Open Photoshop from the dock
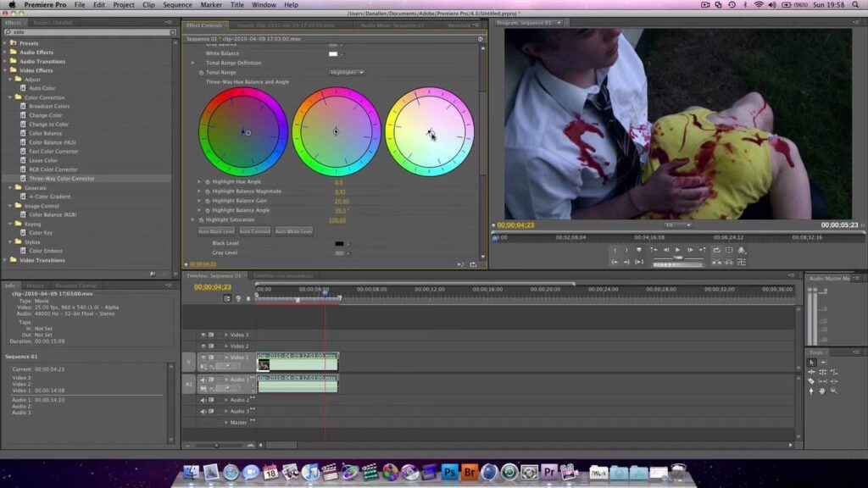This screenshot has height=488, width=868. point(450,471)
